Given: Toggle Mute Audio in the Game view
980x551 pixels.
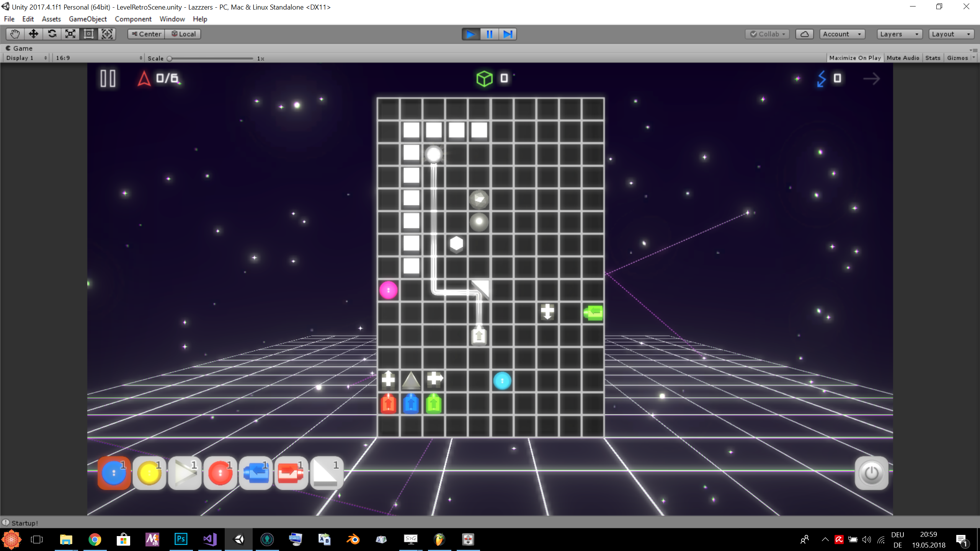Looking at the screenshot, I should tap(903, 58).
